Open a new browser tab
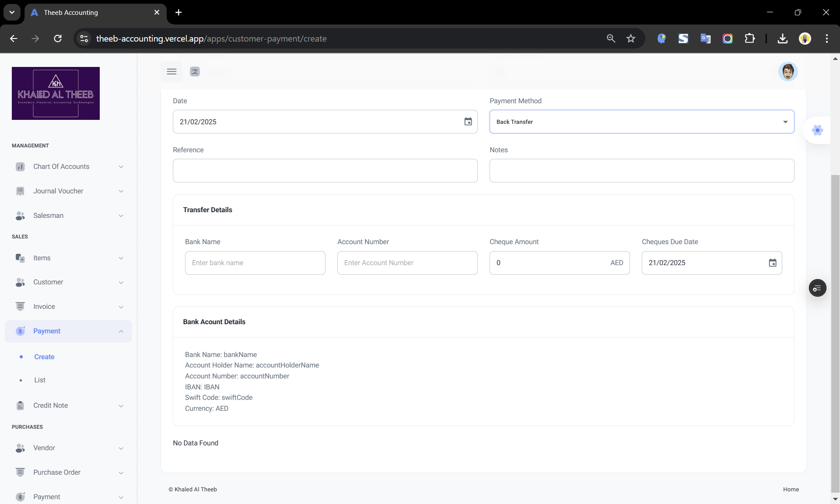The width and height of the screenshot is (840, 504). tap(178, 13)
